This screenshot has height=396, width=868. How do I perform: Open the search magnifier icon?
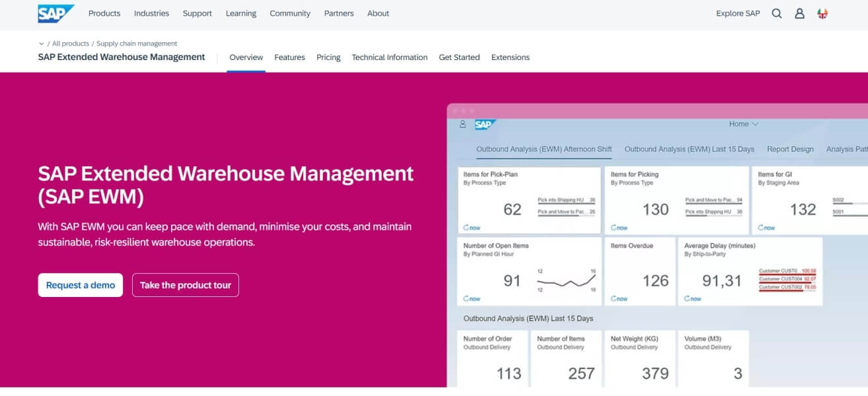(x=777, y=13)
